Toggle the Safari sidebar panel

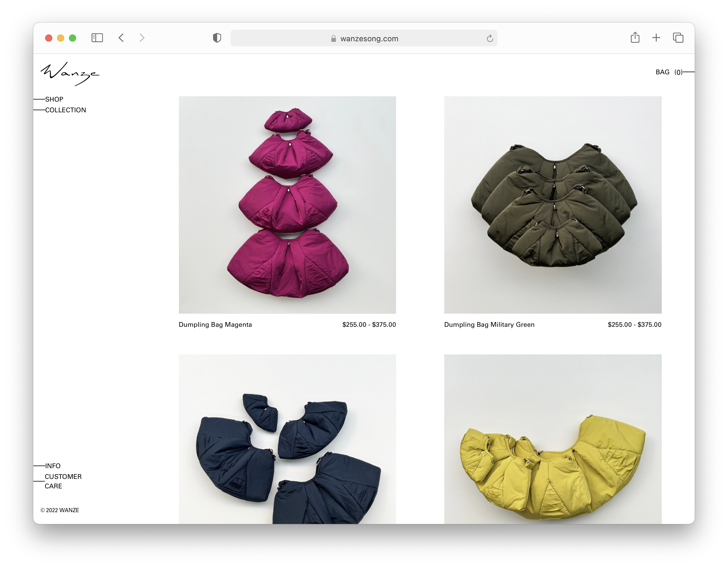(x=97, y=38)
